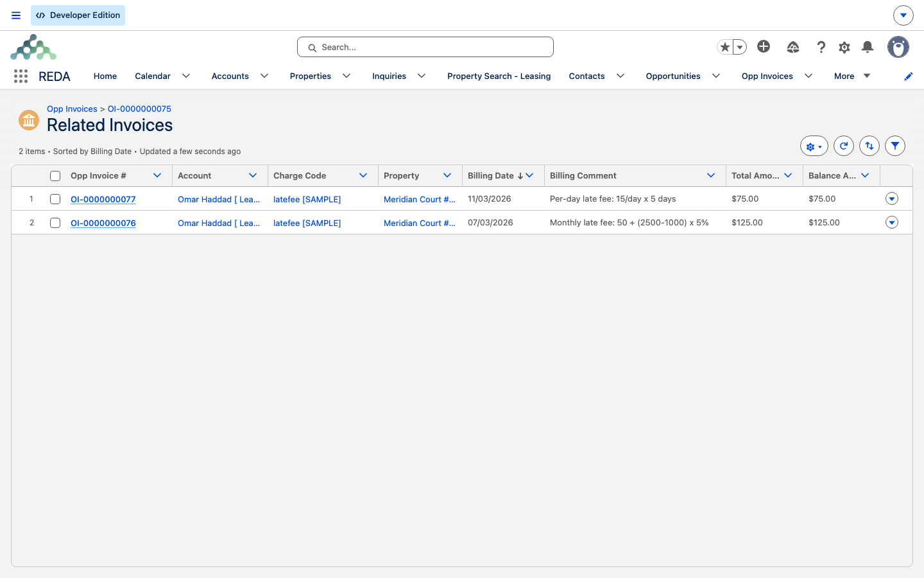Click the Developer Edition badge
This screenshot has height=578, width=924.
(x=78, y=15)
